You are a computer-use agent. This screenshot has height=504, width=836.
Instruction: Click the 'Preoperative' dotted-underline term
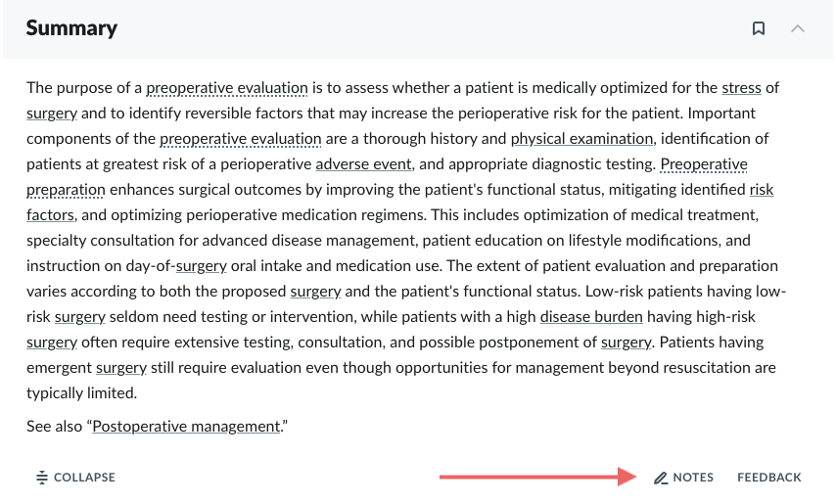[704, 164]
